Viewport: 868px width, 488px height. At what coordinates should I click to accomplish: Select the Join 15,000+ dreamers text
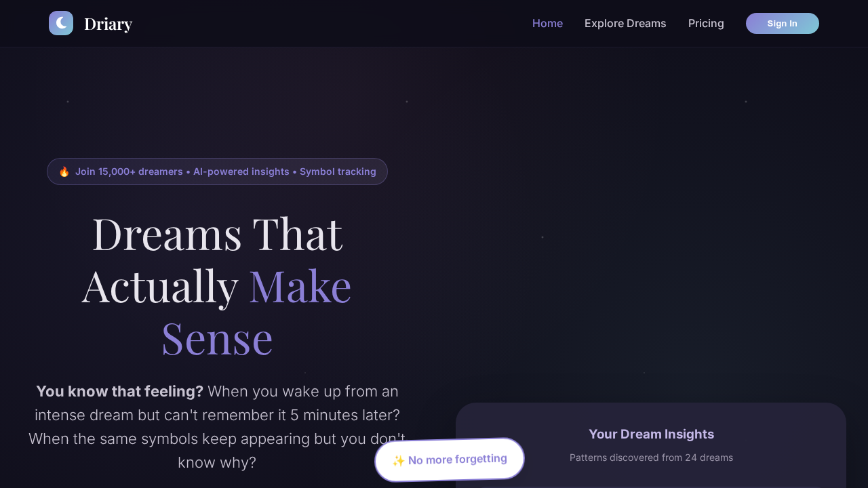[129, 171]
